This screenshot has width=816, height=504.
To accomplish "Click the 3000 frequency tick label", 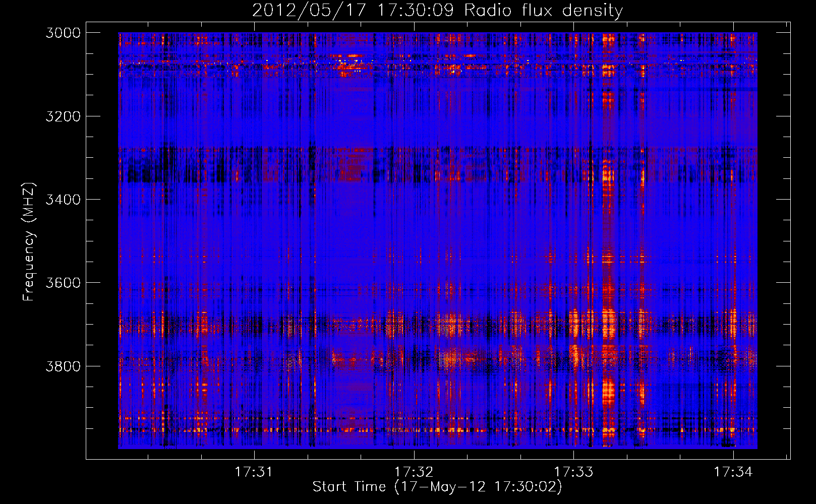I will [x=63, y=33].
